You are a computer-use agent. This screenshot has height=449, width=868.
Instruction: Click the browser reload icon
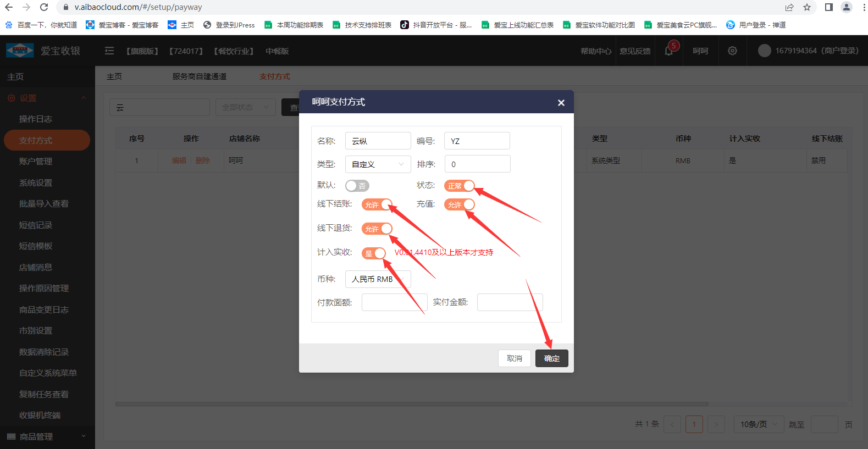click(44, 7)
